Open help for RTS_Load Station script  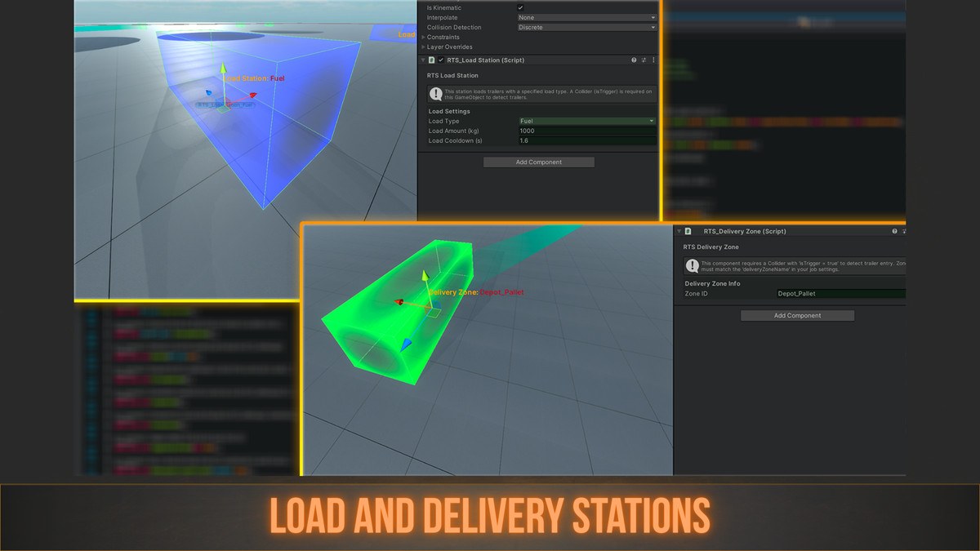pos(634,60)
